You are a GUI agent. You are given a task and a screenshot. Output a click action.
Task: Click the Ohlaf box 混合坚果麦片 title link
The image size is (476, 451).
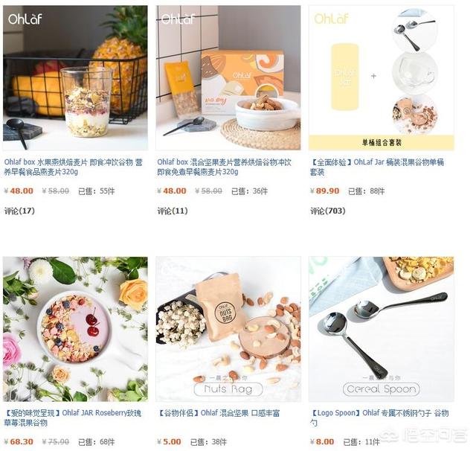click(224, 167)
